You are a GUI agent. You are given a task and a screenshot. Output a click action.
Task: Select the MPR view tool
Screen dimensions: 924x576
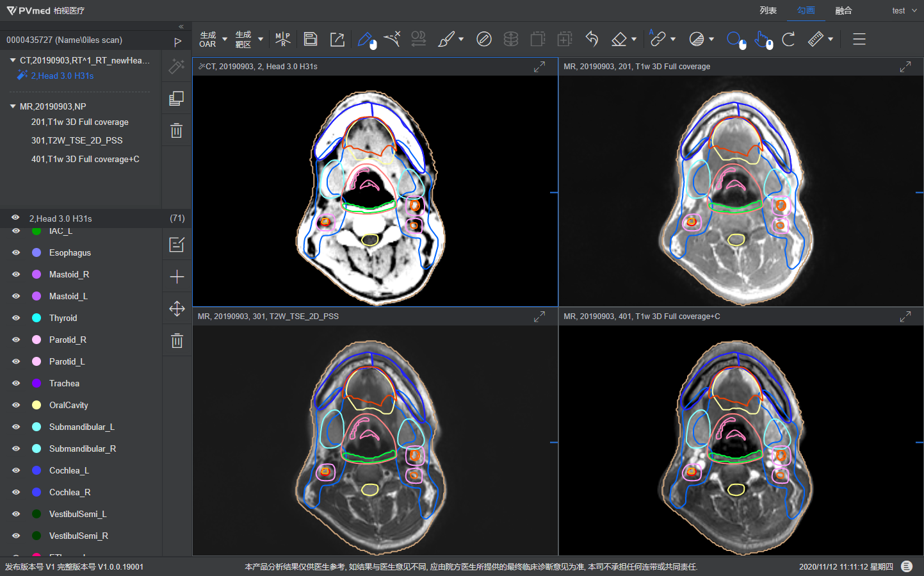(282, 39)
